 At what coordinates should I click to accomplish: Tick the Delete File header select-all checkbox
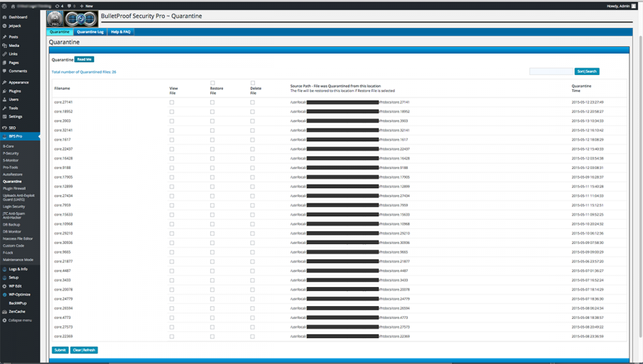(252, 84)
